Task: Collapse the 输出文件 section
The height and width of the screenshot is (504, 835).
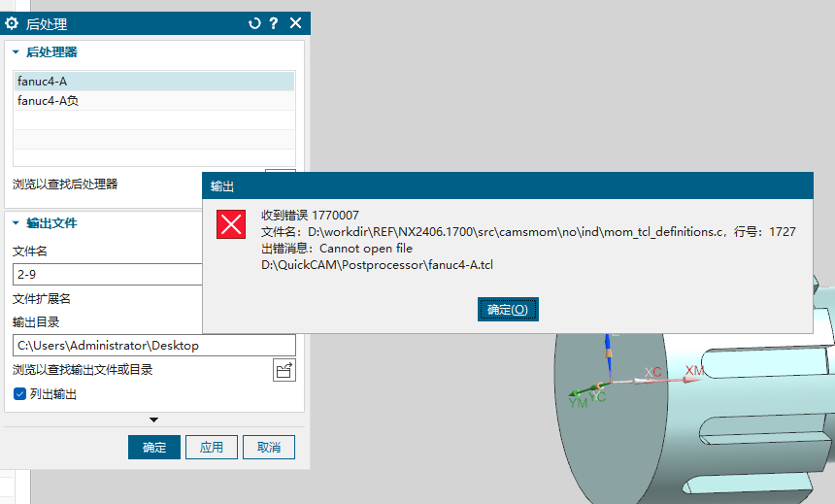Action: 16,223
